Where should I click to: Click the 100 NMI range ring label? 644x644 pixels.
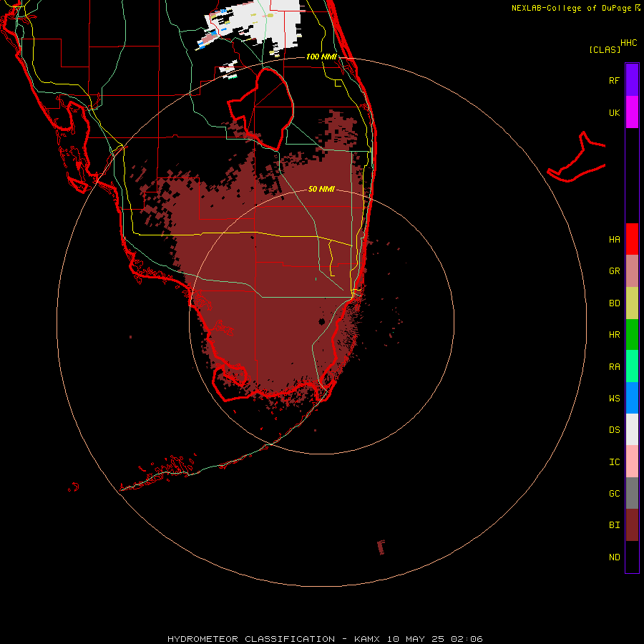pyautogui.click(x=321, y=57)
